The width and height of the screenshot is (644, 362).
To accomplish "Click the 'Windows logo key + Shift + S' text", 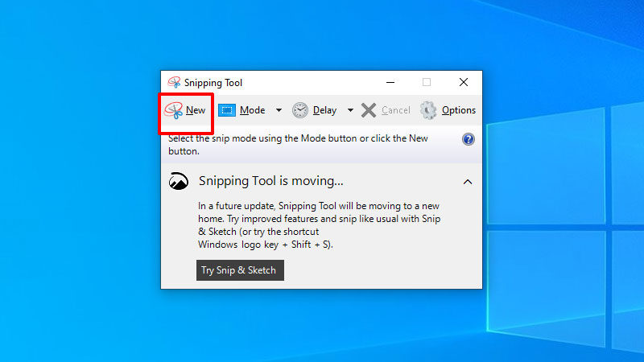I will pos(264,245).
